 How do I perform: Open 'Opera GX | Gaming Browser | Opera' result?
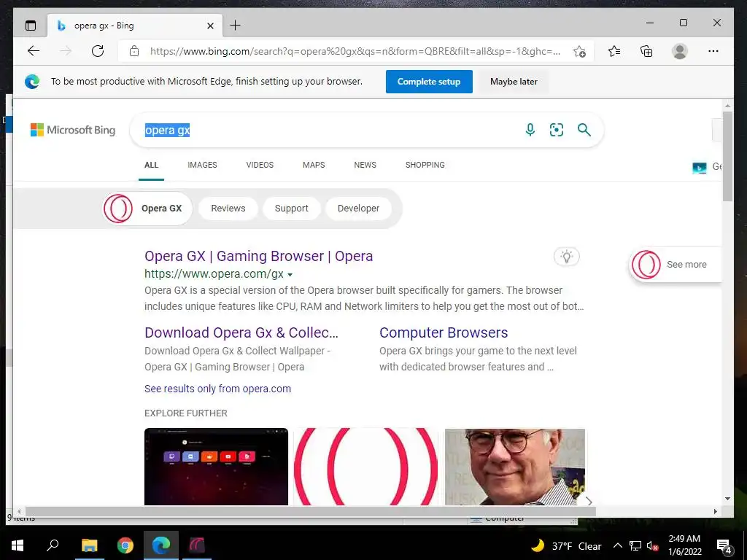click(259, 256)
